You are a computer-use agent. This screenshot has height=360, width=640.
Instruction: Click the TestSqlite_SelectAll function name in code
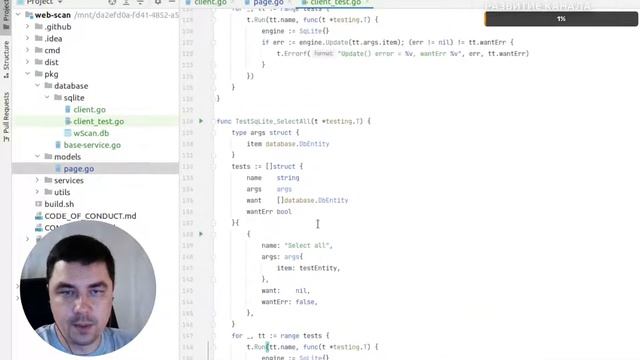pyautogui.click(x=273, y=121)
